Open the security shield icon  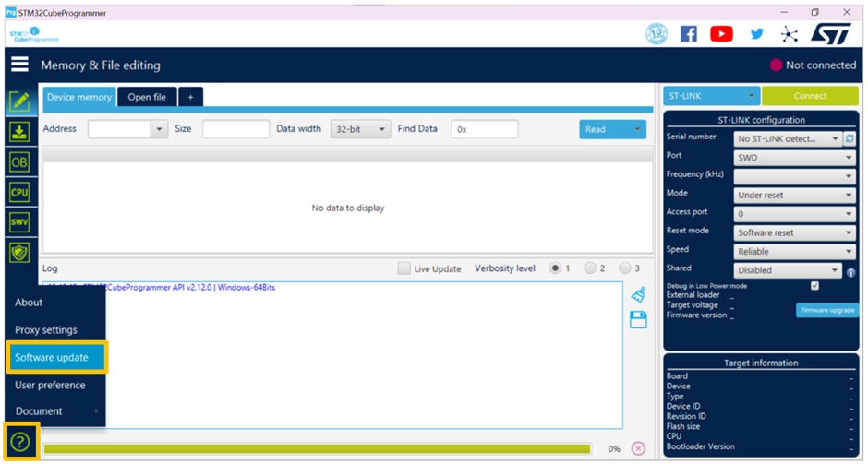point(19,253)
